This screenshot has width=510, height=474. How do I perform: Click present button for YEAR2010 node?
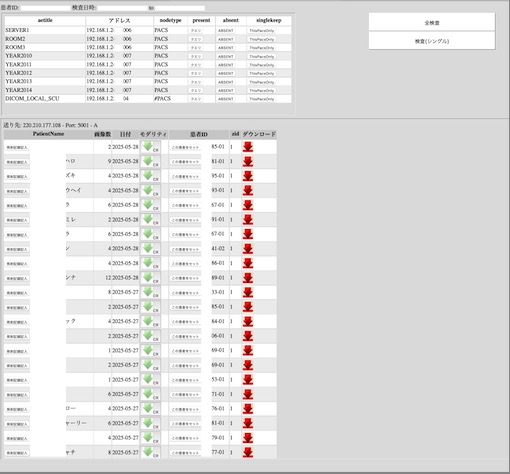click(x=196, y=57)
